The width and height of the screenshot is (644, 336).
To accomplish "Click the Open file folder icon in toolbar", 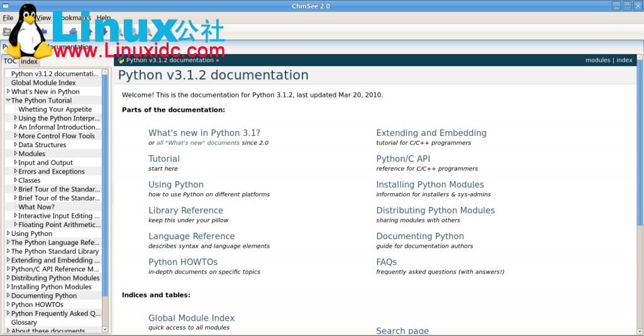I will pyautogui.click(x=7, y=31).
